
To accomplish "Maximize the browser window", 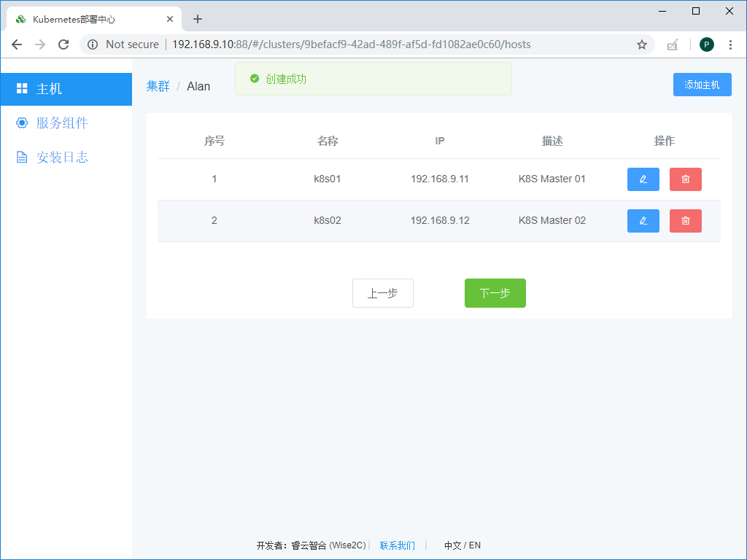I will (695, 11).
